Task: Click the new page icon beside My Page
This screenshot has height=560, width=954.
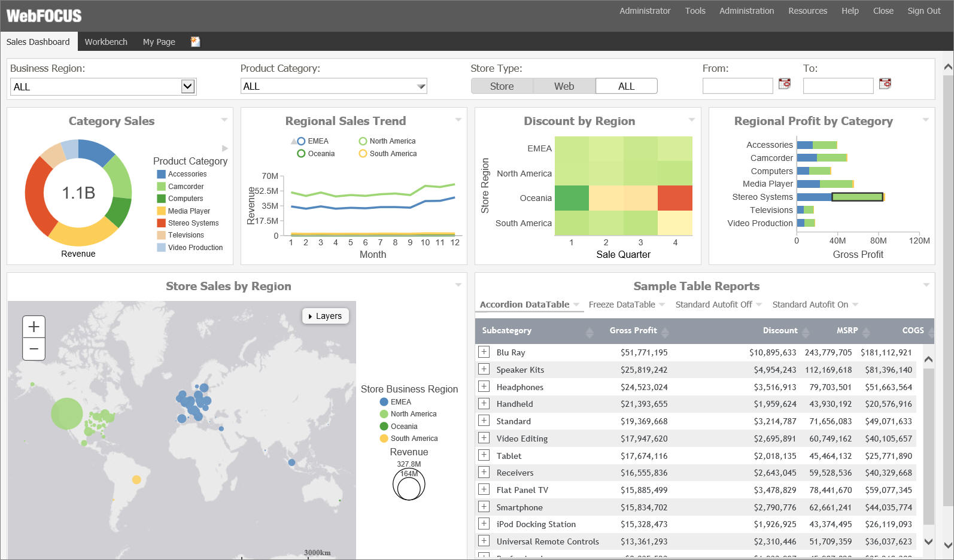Action: point(195,41)
